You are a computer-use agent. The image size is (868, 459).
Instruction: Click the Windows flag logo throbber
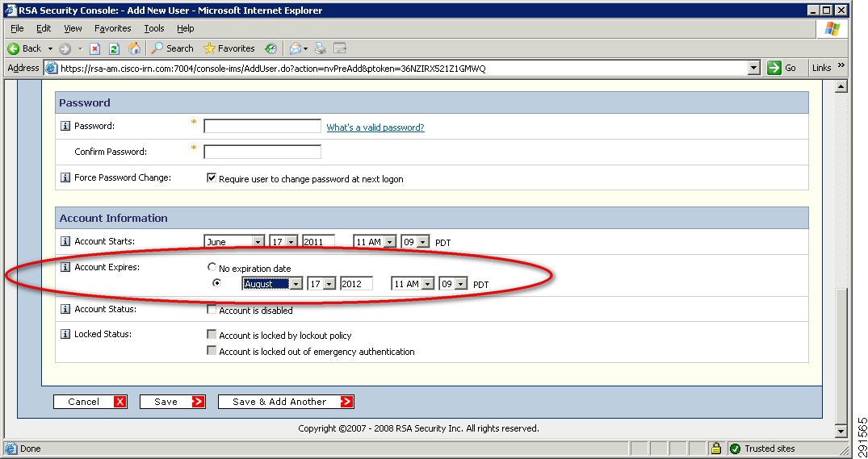pyautogui.click(x=832, y=29)
